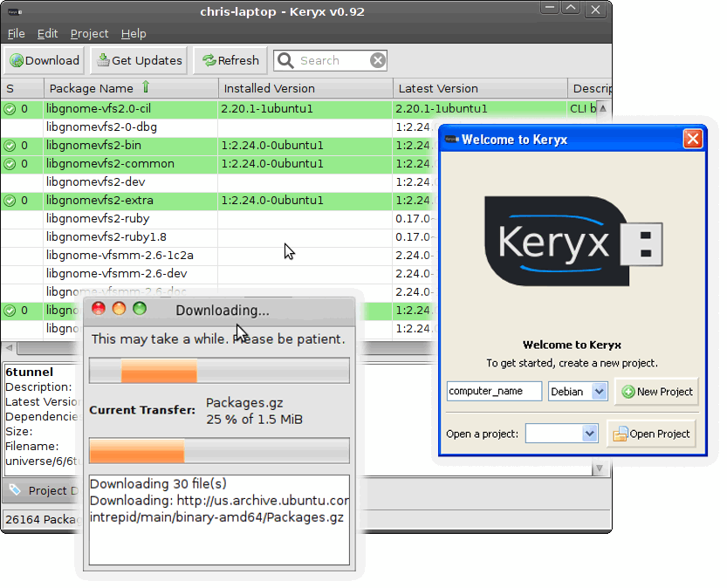Click the green button on Downloading dialog
This screenshot has height=588, width=727.
click(x=140, y=309)
